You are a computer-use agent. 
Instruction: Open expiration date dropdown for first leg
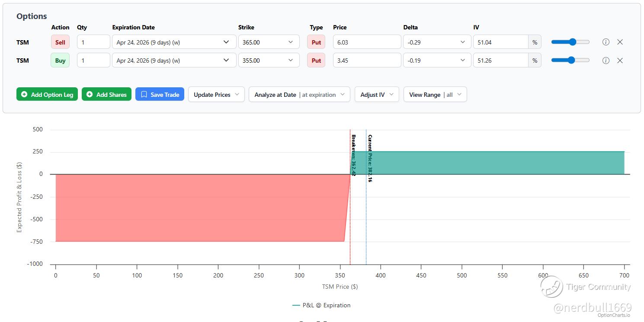coord(174,42)
